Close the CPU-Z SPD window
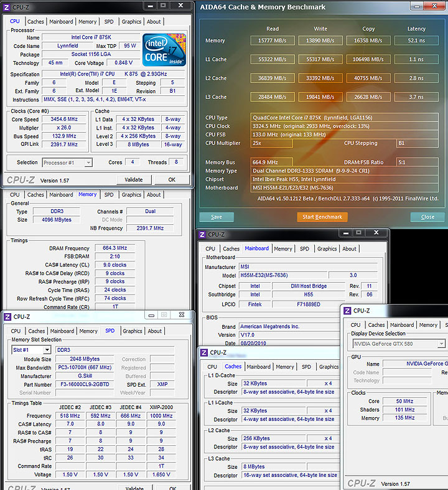Image resolution: width=448 pixels, height=490 pixels. point(182,315)
